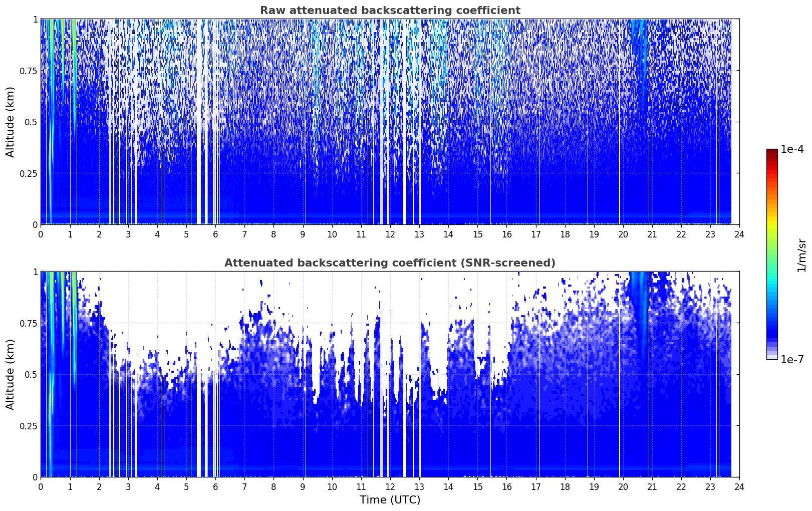Select the "1e-7" colorbar minimum label
812x511 pixels.
792,359
